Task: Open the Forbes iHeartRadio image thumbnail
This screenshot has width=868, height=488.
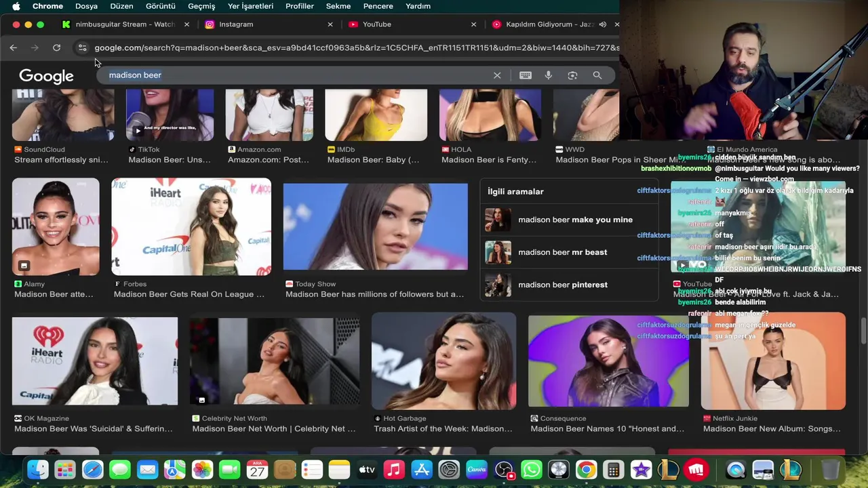Action: 191,227
